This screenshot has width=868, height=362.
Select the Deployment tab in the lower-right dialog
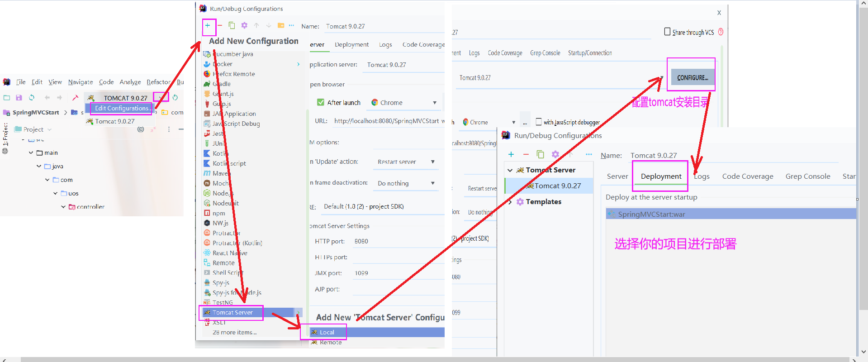click(661, 176)
